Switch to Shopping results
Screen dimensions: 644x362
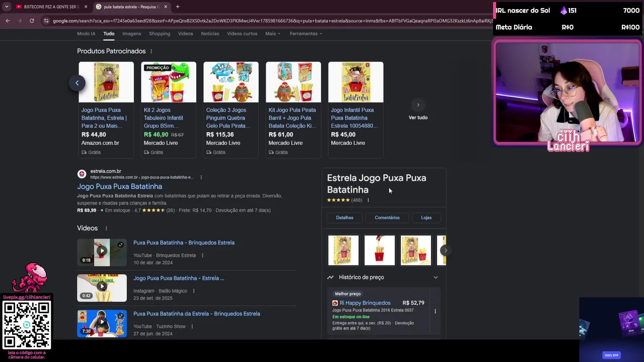click(159, 34)
